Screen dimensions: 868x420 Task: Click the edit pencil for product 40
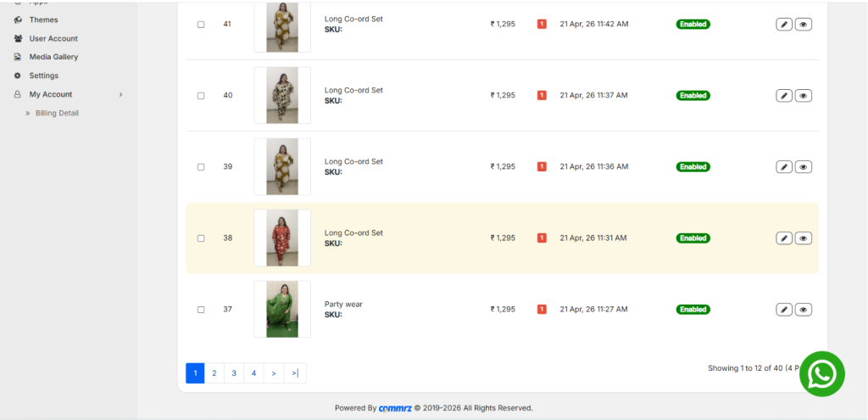[784, 95]
